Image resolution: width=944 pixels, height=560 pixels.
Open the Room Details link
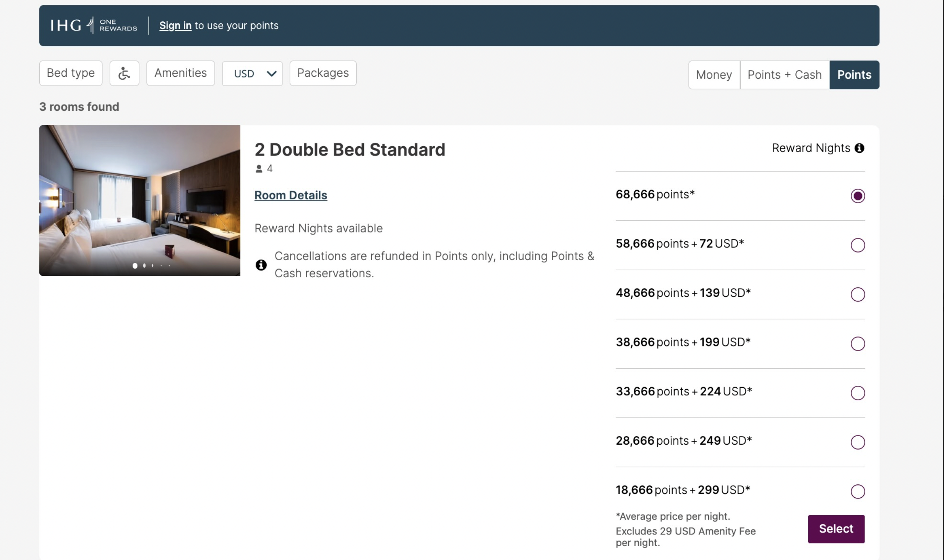(290, 195)
